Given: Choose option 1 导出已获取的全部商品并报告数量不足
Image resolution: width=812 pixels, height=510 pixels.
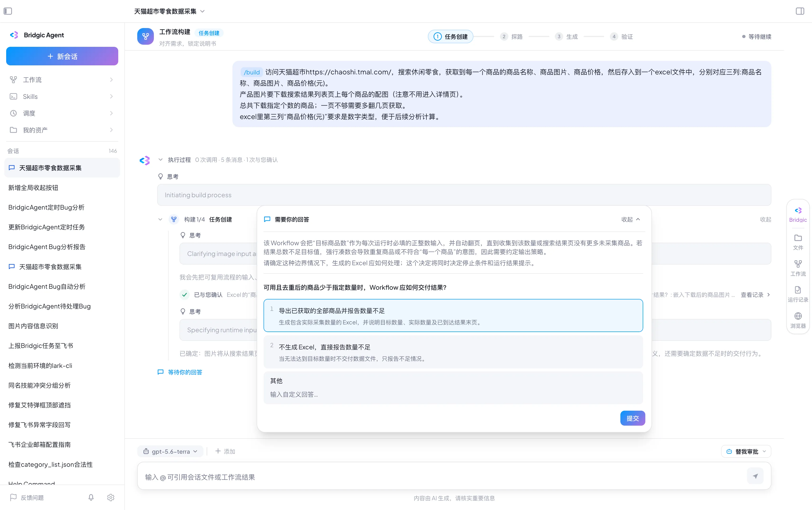Looking at the screenshot, I should pyautogui.click(x=453, y=315).
